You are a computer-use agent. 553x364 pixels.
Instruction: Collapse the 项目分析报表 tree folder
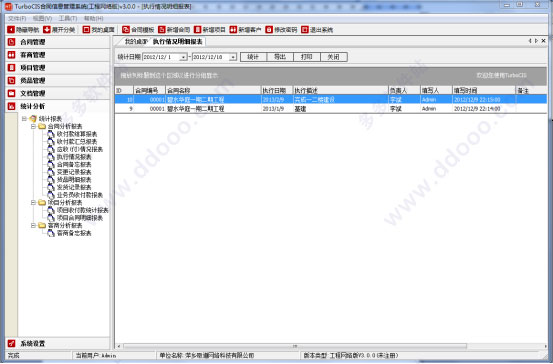tap(33, 202)
